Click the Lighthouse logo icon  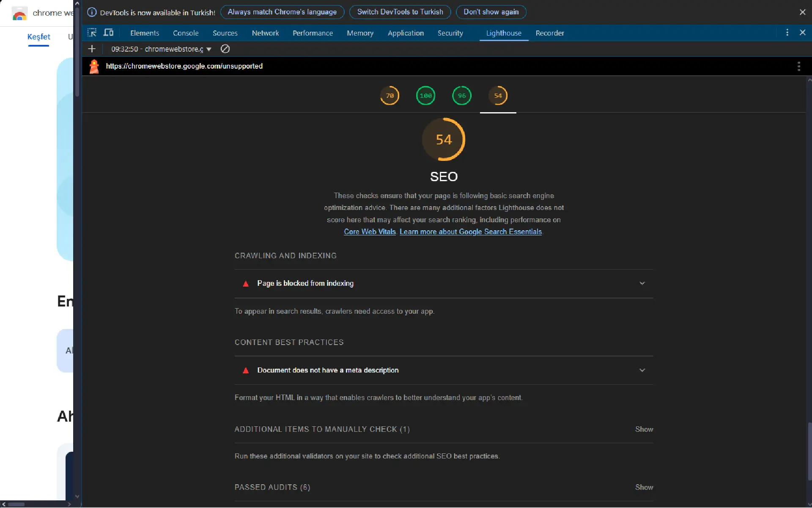point(94,66)
